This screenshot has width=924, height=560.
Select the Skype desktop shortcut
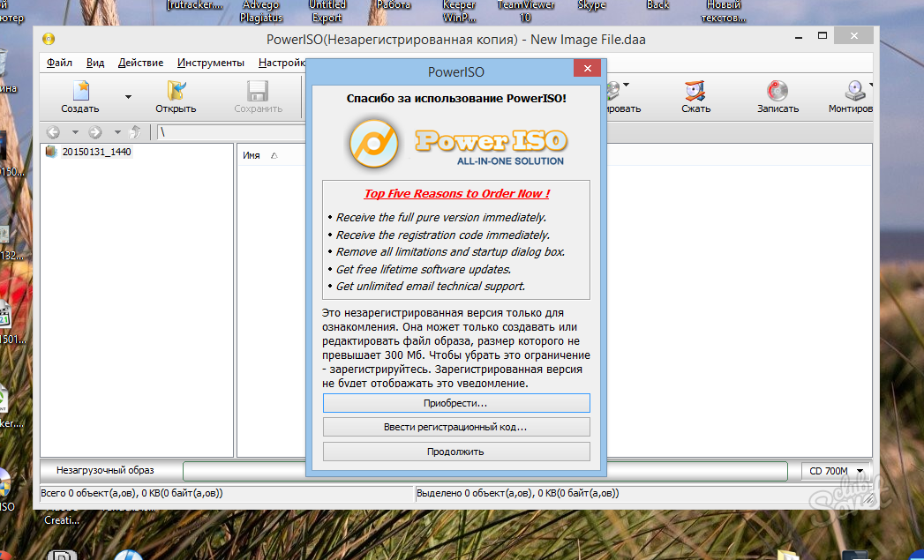pyautogui.click(x=591, y=6)
